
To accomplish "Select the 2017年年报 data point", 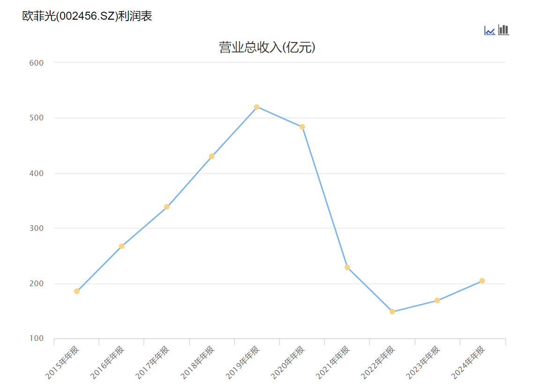I will tap(167, 207).
